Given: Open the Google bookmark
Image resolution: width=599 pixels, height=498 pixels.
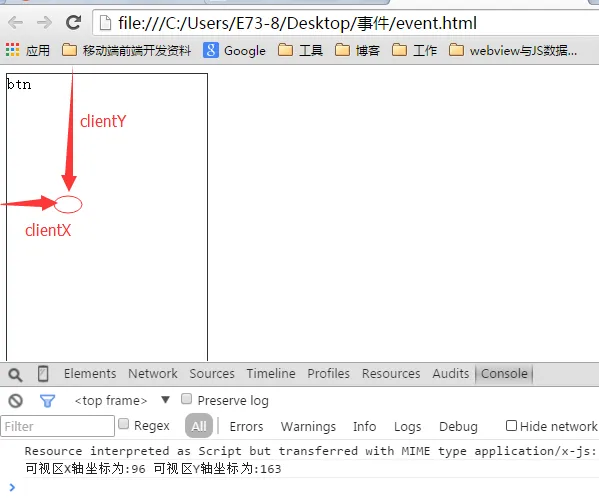Looking at the screenshot, I should [234, 50].
